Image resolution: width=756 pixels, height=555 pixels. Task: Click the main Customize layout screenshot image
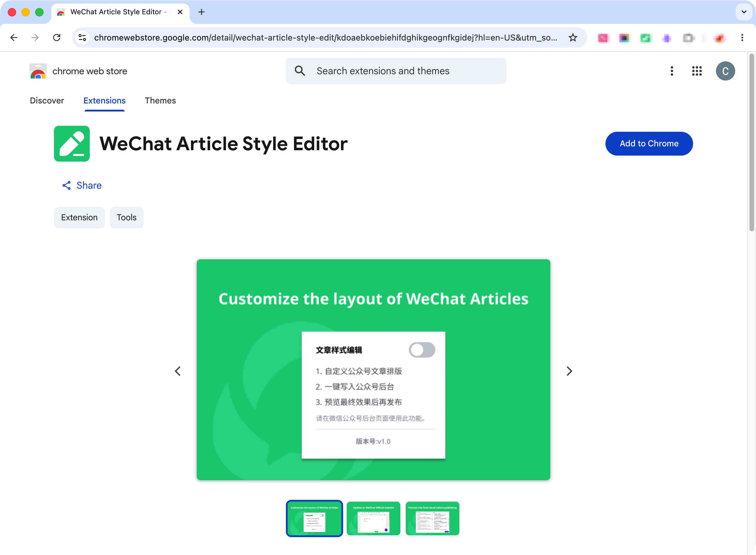pos(373,370)
